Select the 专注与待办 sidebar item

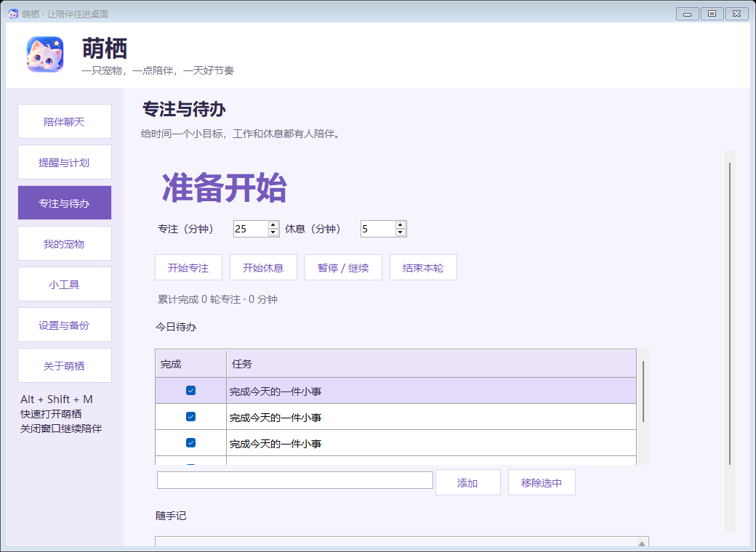[65, 203]
